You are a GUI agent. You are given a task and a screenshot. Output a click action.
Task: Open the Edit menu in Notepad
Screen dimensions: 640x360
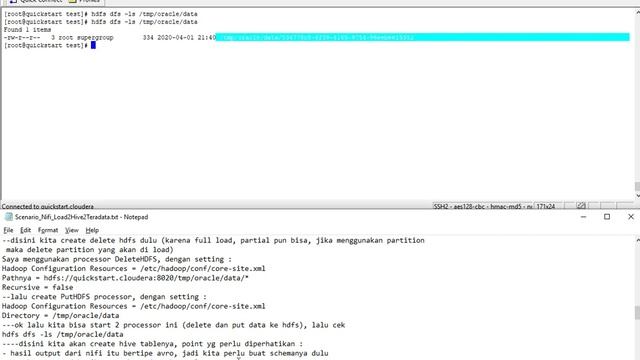click(25, 230)
